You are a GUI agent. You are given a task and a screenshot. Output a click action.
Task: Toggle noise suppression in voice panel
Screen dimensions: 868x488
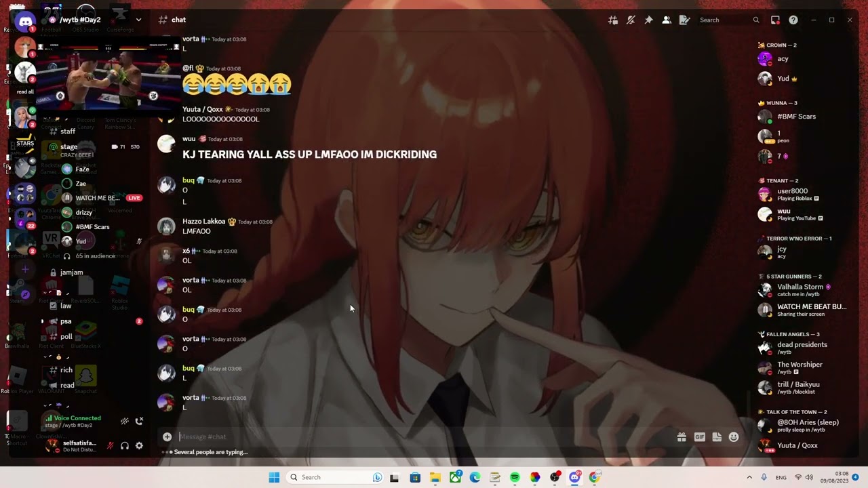(124, 421)
